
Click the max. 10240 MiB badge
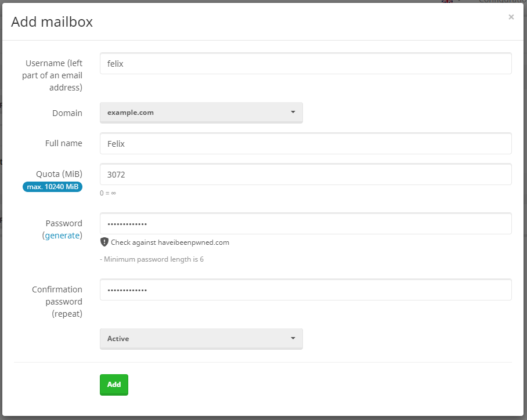pyautogui.click(x=52, y=187)
